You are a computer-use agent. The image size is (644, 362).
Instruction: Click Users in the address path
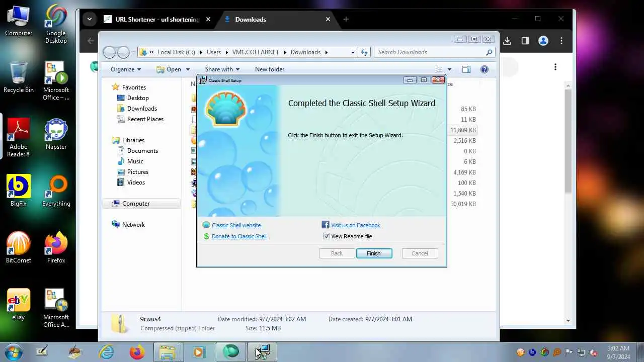(214, 52)
